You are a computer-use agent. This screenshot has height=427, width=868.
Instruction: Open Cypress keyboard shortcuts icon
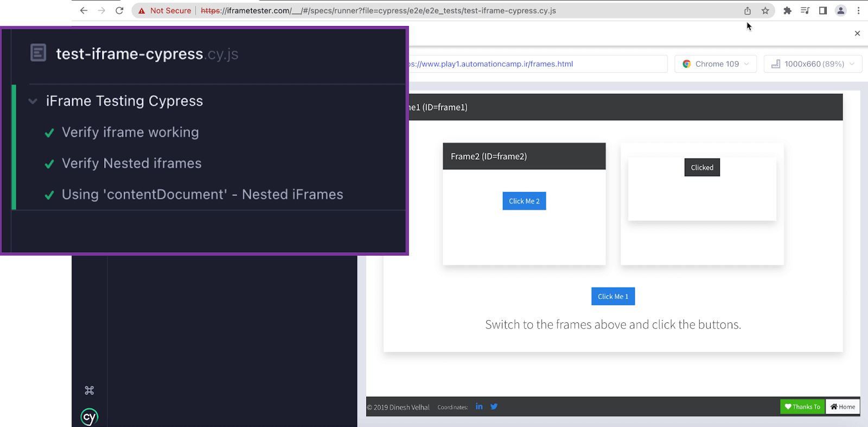pos(90,390)
